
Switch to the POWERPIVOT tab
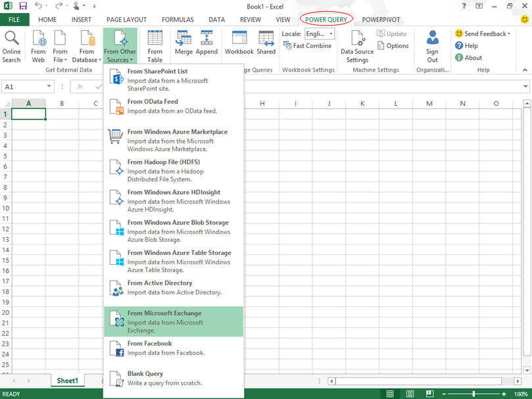coord(381,20)
